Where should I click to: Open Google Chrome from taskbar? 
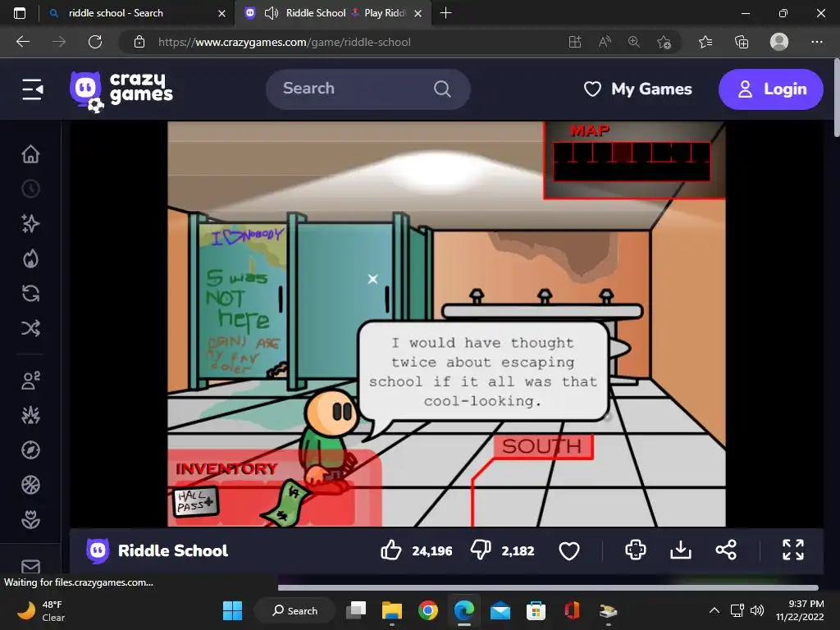tap(427, 610)
